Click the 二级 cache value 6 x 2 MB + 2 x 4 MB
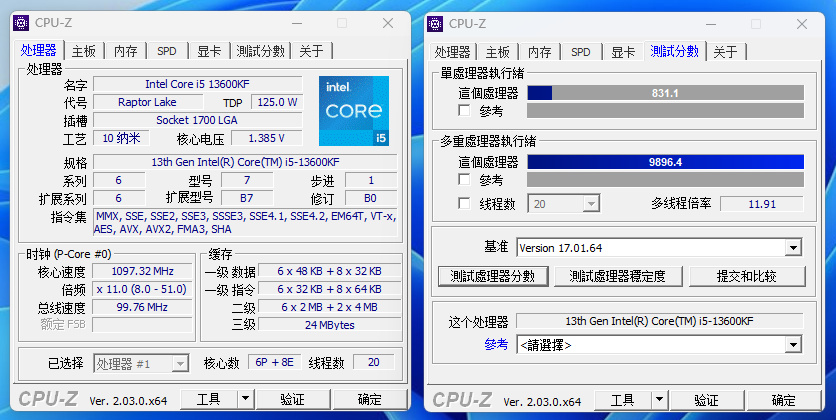The image size is (836, 420). [329, 307]
